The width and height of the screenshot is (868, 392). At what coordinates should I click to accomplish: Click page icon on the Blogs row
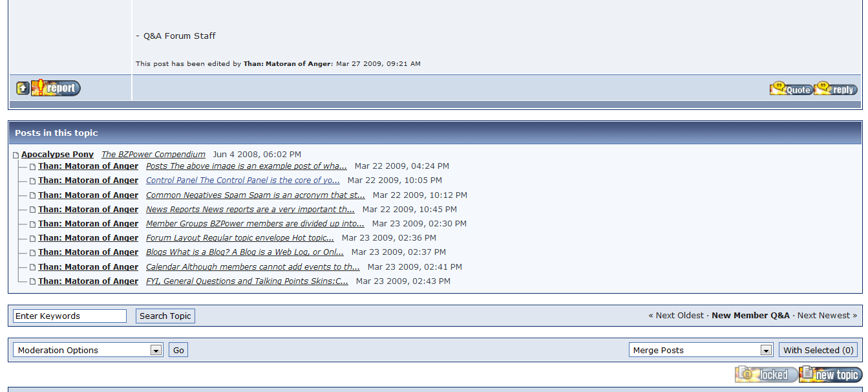(32, 253)
